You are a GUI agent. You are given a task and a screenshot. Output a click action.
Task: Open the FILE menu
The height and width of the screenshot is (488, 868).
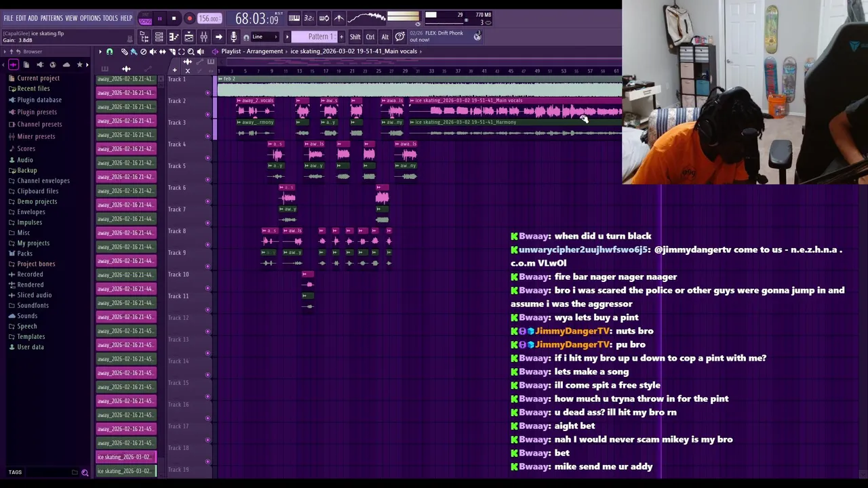click(8, 18)
